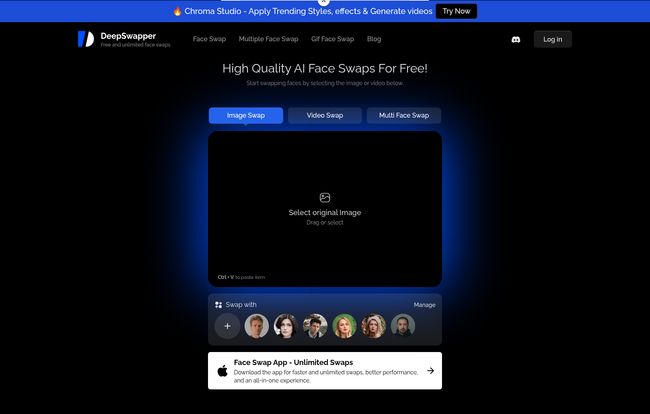The height and width of the screenshot is (414, 650).
Task: Go to Multiple Face Swap page
Action: (x=268, y=39)
